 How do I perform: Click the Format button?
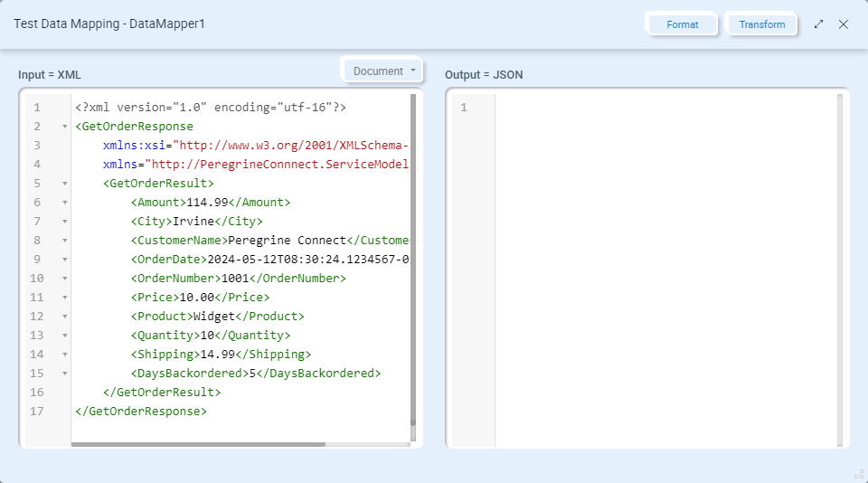point(682,24)
